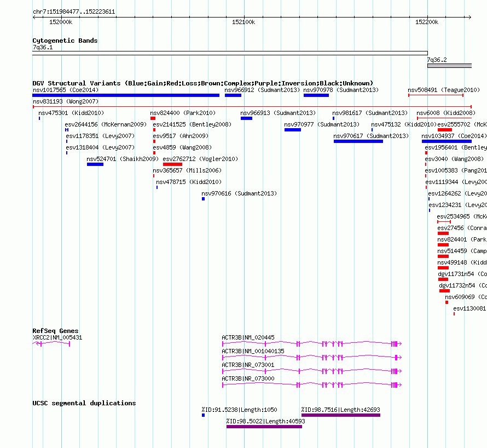The image size is (487, 448).
Task: Click the nsv514459 variant label
Action: 462,251
